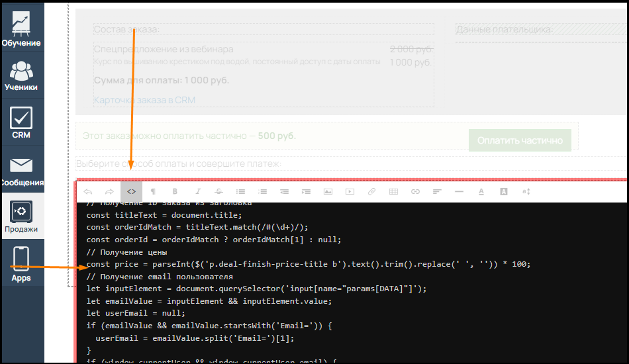Screen dimensions: 629x364
Task: Click the course description Курс по вышиванию text
Action: [x=237, y=62]
